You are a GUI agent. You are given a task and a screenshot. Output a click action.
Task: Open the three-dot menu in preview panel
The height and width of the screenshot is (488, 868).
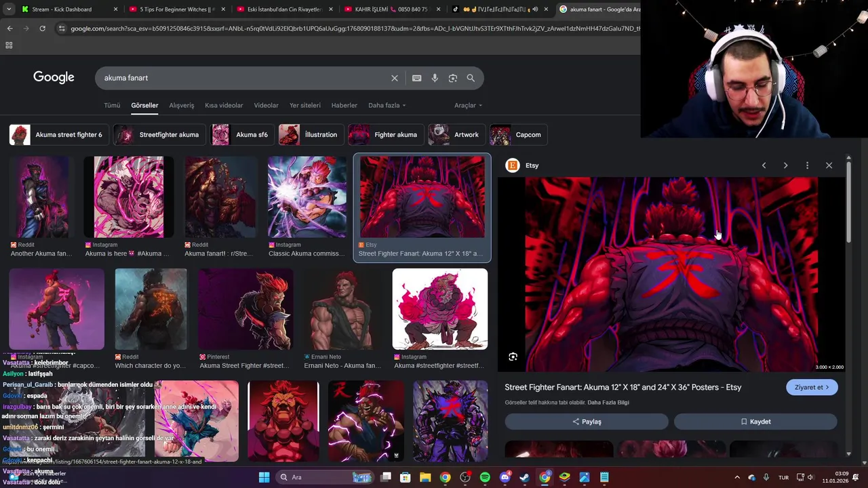click(x=807, y=165)
